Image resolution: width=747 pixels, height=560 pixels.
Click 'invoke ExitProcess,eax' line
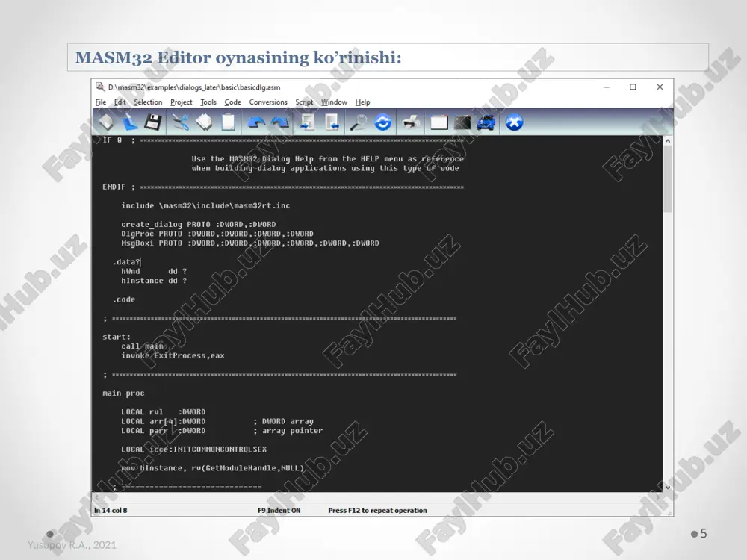173,355
